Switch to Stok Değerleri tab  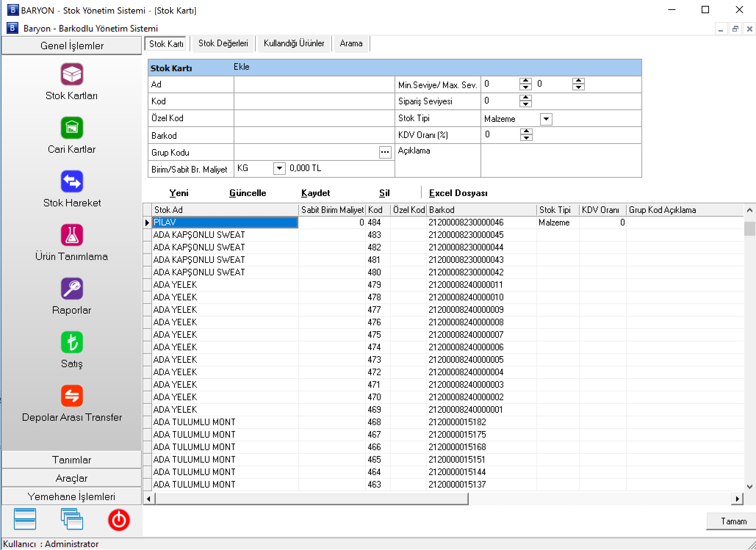click(x=223, y=43)
